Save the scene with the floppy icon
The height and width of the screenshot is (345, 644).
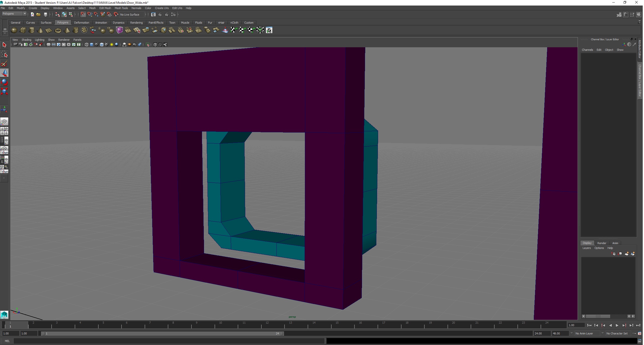pyautogui.click(x=46, y=15)
